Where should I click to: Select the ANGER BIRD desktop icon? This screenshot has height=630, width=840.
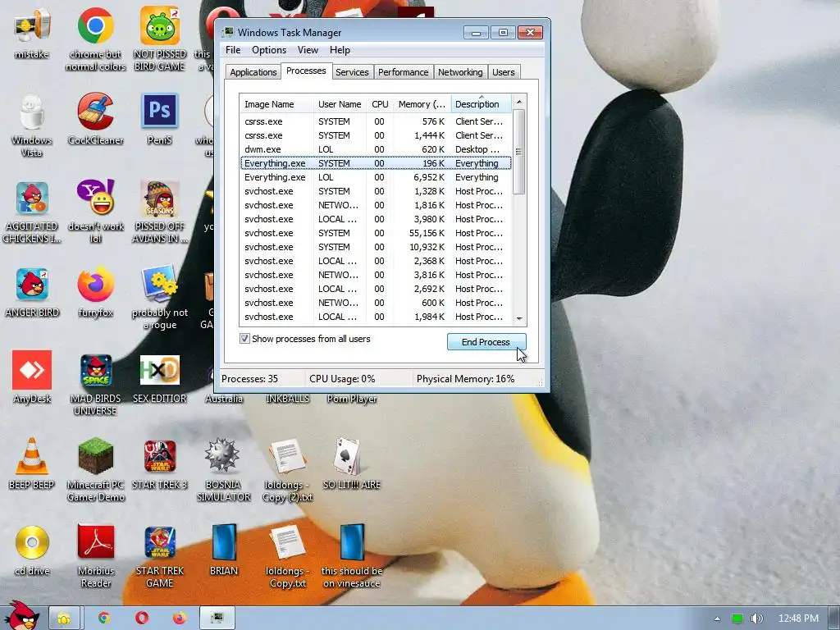tap(32, 292)
